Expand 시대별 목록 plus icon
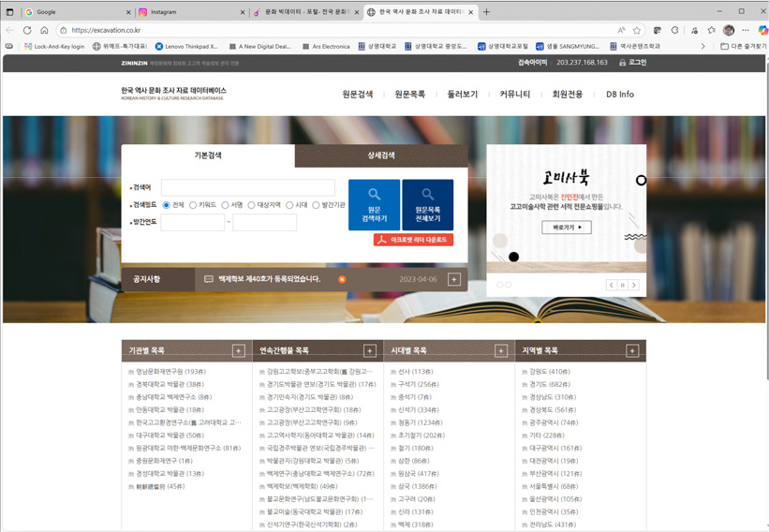 [x=501, y=351]
